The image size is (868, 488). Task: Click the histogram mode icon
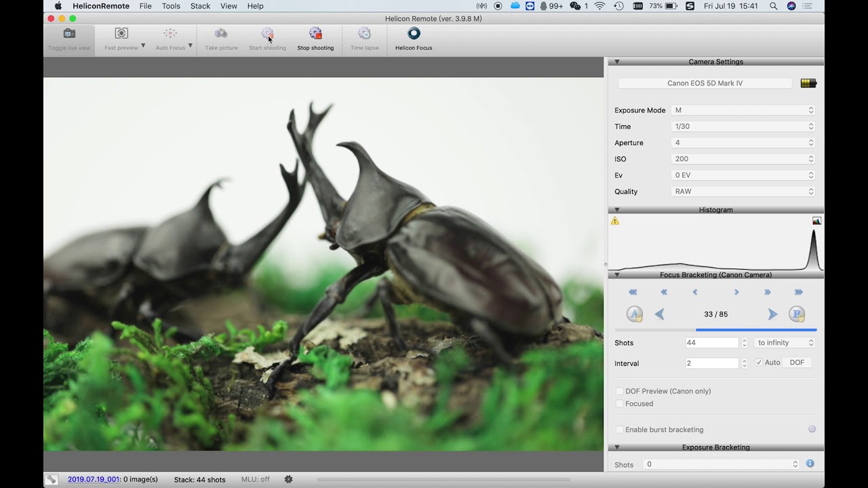816,221
